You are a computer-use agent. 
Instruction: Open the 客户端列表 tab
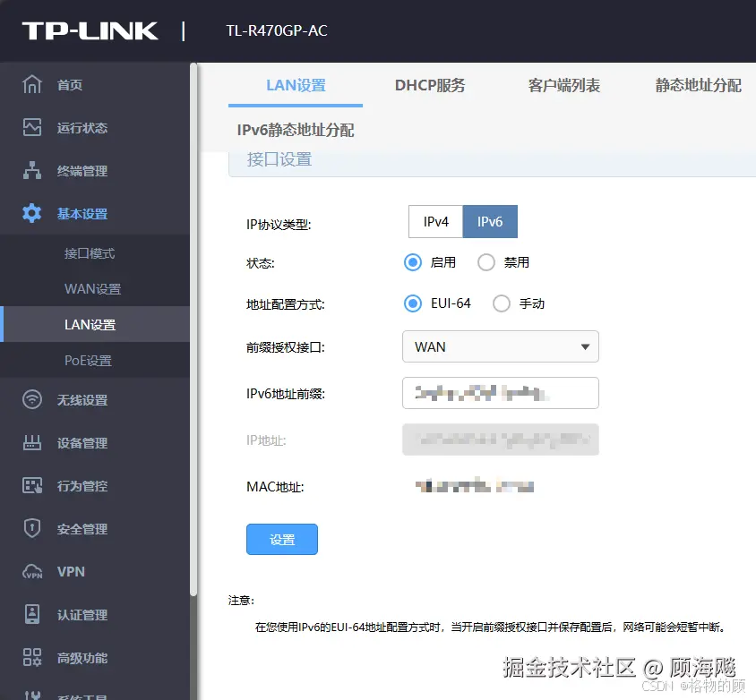[x=565, y=86]
